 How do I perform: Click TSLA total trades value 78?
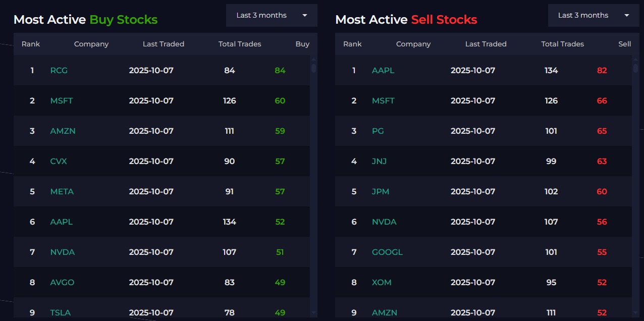point(230,312)
